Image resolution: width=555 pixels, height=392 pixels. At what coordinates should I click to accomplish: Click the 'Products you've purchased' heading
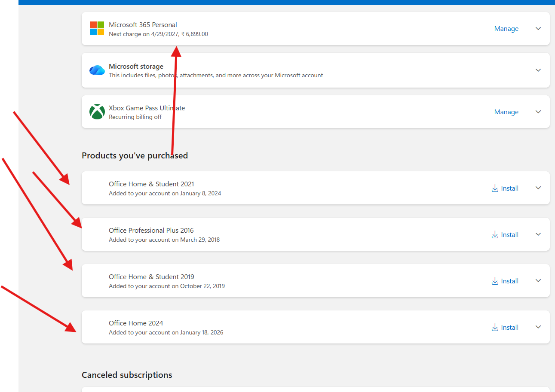pos(135,155)
